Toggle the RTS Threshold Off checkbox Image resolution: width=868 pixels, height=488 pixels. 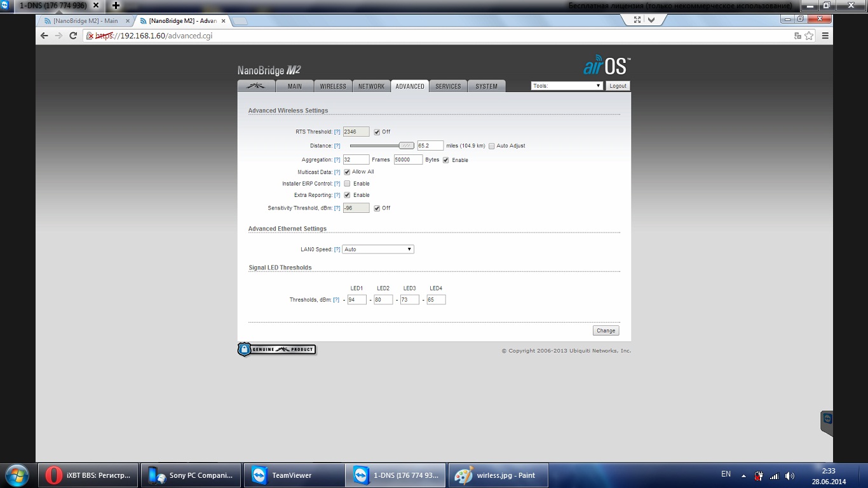[x=377, y=132]
